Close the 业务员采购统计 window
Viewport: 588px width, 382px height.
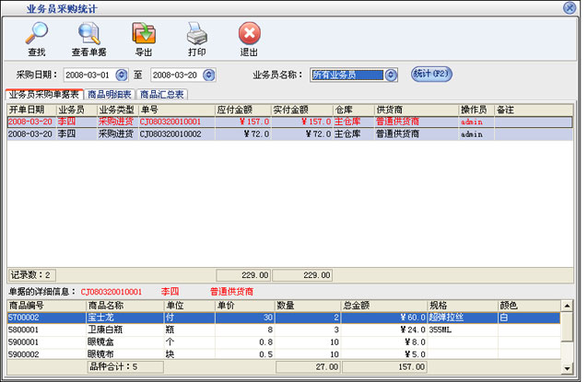pyautogui.click(x=571, y=7)
